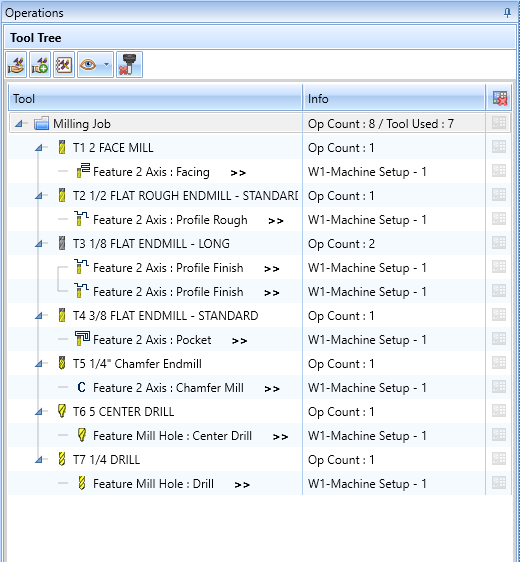The height and width of the screenshot is (562, 520).
Task: Click the grid delete icon in header
Action: 500,99
